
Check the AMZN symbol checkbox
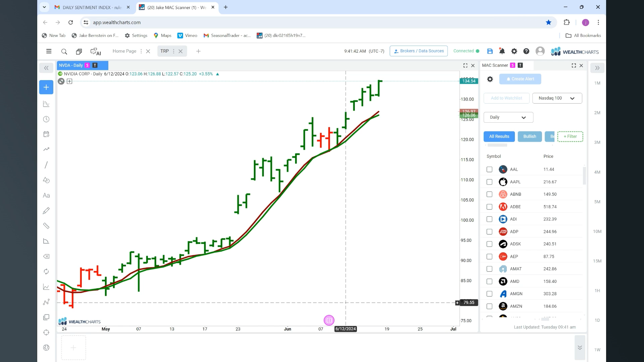coord(489,306)
